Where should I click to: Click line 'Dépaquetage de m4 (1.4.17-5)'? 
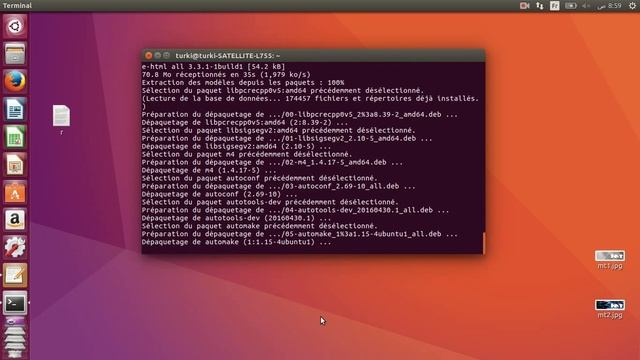209,170
